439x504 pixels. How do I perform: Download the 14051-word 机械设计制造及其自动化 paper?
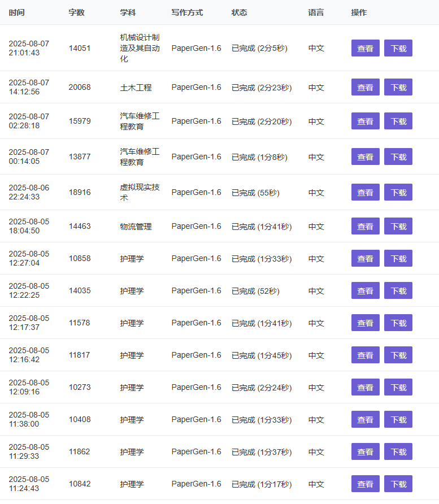point(398,48)
